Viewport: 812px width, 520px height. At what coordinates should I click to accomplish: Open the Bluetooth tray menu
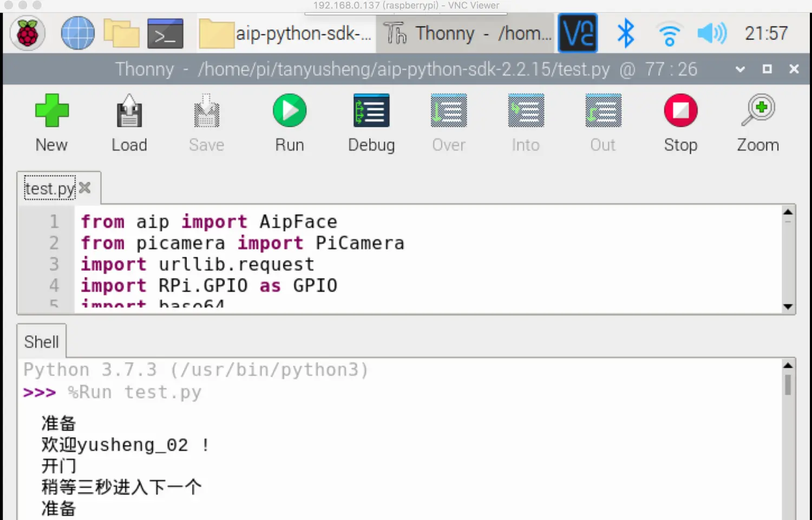click(x=626, y=34)
